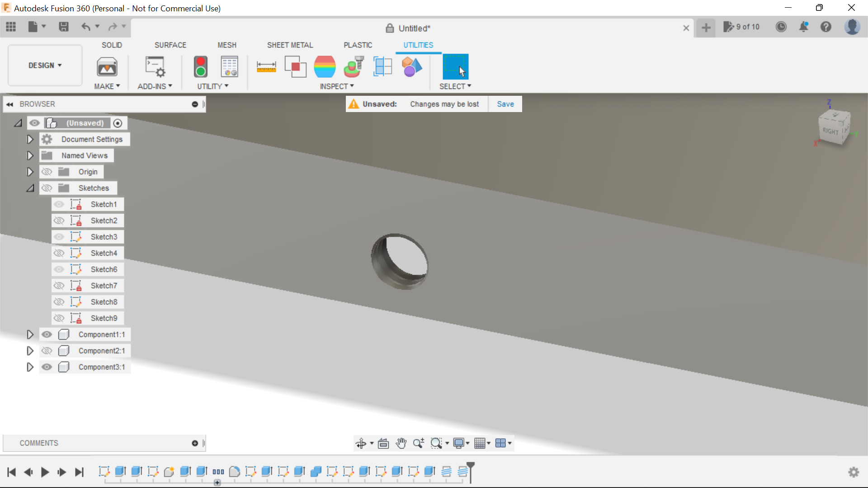Hide Sketch1 in the browser

click(59, 204)
